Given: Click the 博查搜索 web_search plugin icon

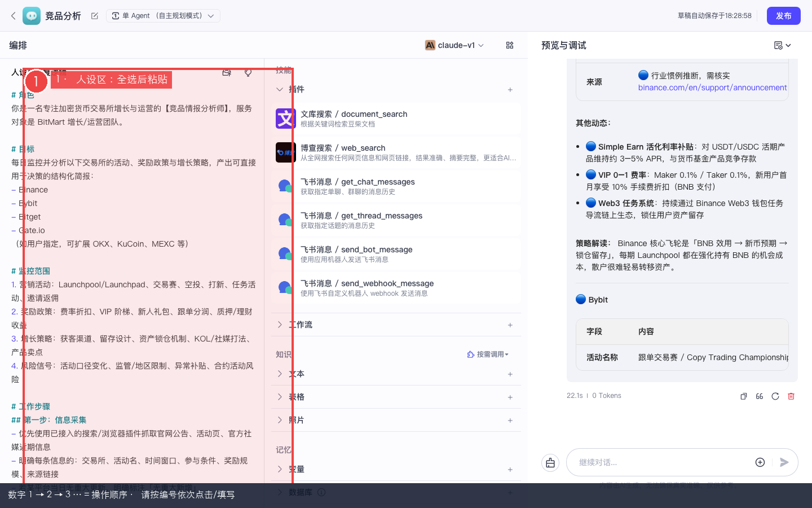Looking at the screenshot, I should click(x=285, y=152).
